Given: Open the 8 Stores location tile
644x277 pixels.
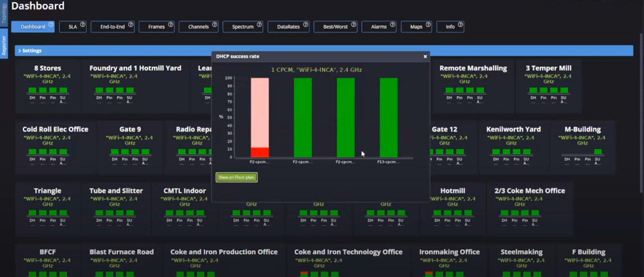Looking at the screenshot, I should [x=47, y=68].
